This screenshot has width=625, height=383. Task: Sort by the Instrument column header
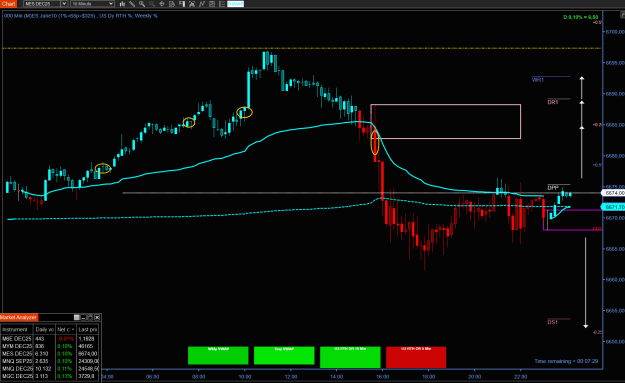coord(17,330)
